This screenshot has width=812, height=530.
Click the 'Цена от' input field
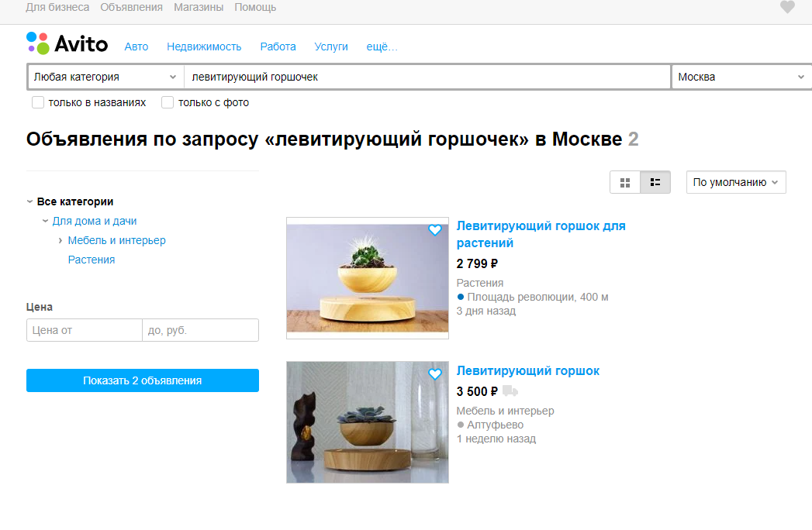pyautogui.click(x=85, y=330)
